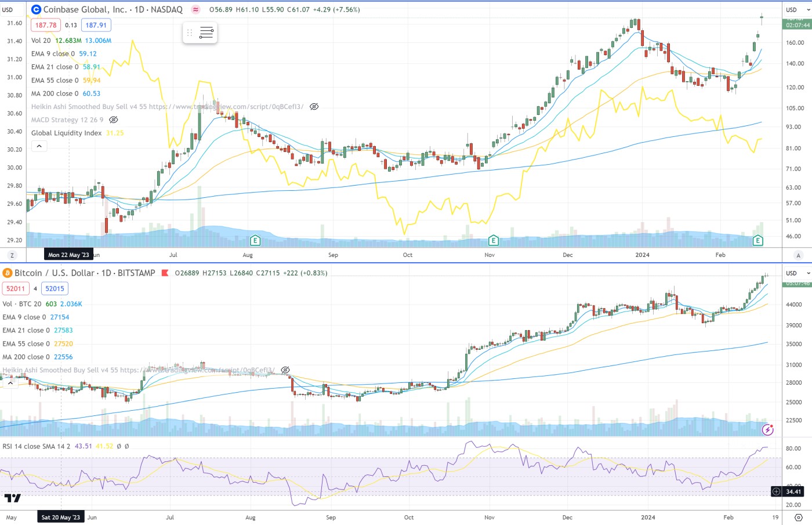Click 80.00 on the RSI scale
Image resolution: width=812 pixels, height=525 pixels.
click(793, 449)
